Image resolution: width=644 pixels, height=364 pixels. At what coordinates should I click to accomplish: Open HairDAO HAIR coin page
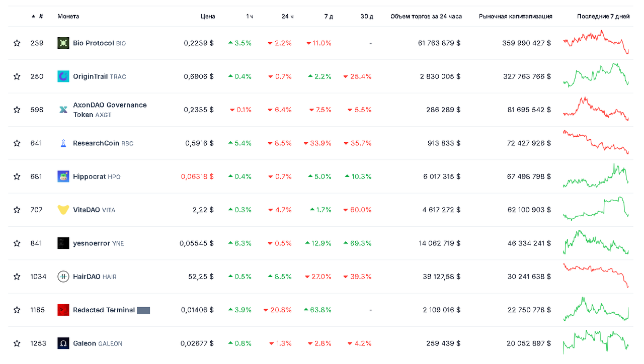pos(95,277)
